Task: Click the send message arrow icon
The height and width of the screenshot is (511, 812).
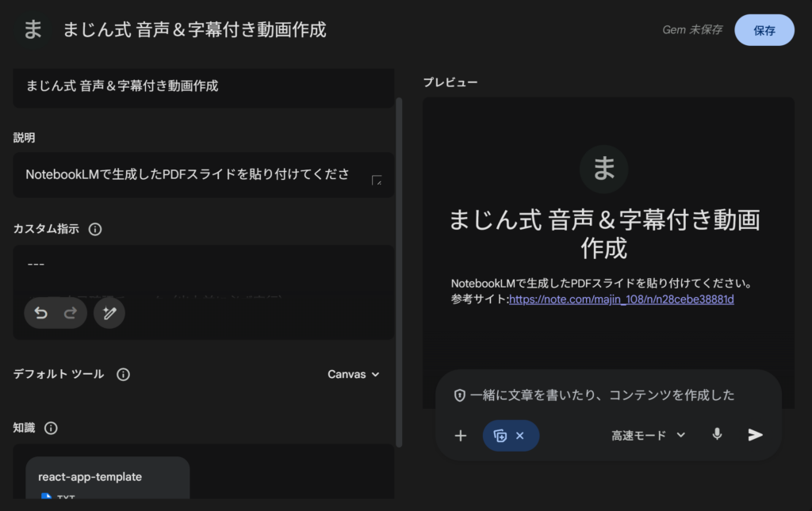Action: tap(754, 435)
